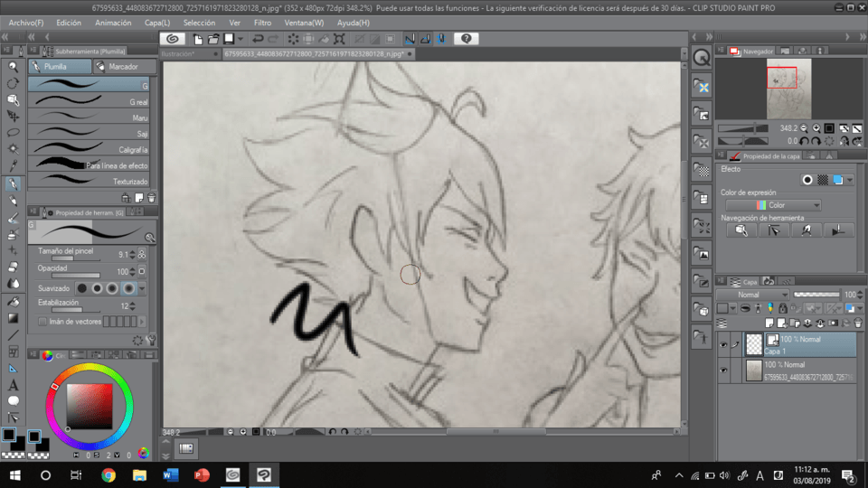Select the Eyedropper tool

click(14, 165)
